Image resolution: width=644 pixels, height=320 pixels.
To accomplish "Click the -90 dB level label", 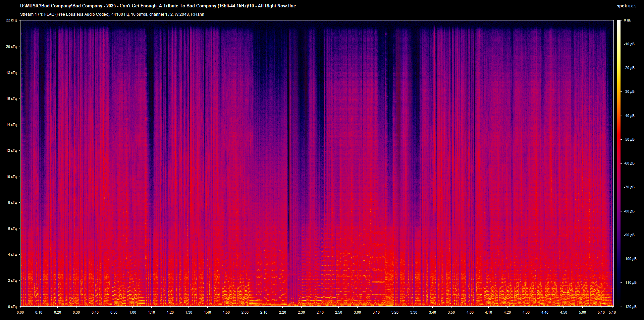I will [x=629, y=235].
